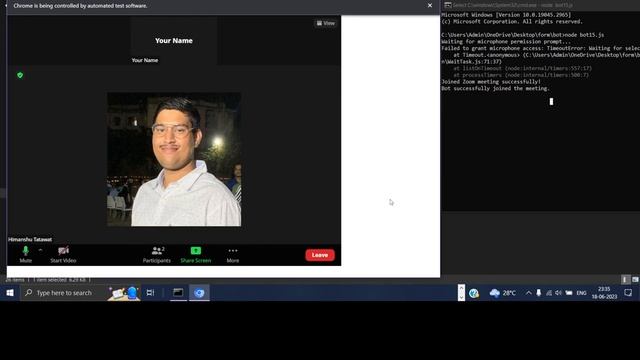640x360 pixels.
Task: Click the battery tray icon
Action: (569, 293)
